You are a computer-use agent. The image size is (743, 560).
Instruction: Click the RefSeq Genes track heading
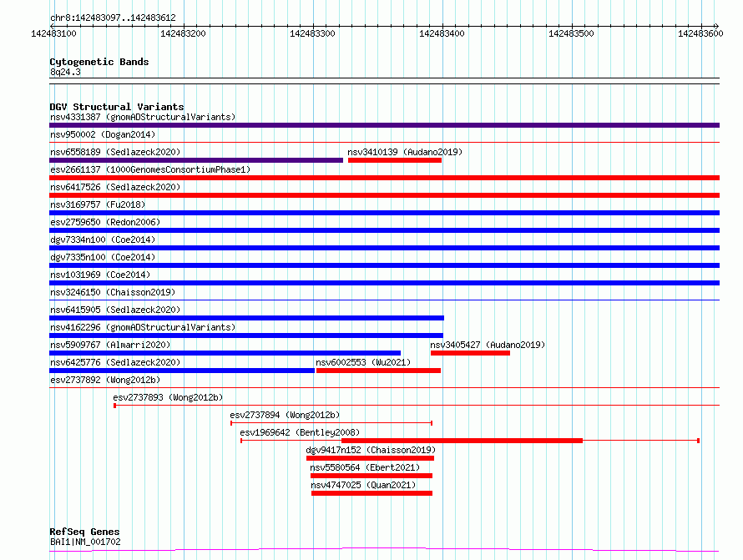click(x=84, y=532)
